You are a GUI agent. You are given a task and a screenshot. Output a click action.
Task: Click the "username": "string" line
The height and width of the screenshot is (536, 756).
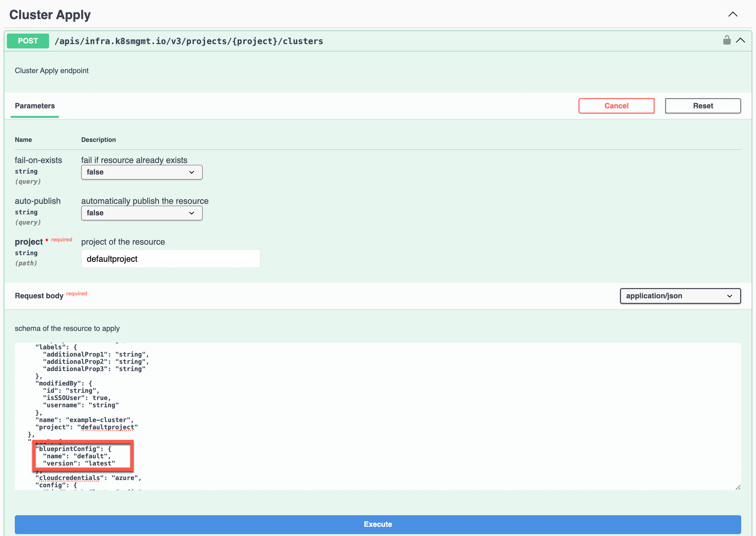point(81,405)
